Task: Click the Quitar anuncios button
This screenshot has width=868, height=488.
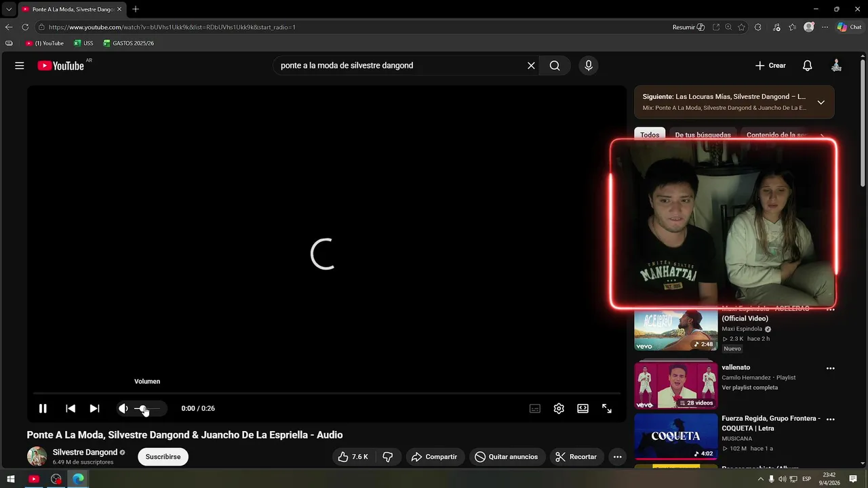Action: click(507, 457)
